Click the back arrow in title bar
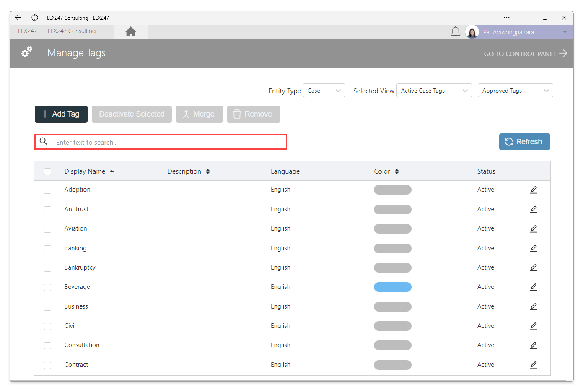The image size is (583, 392). click(18, 18)
